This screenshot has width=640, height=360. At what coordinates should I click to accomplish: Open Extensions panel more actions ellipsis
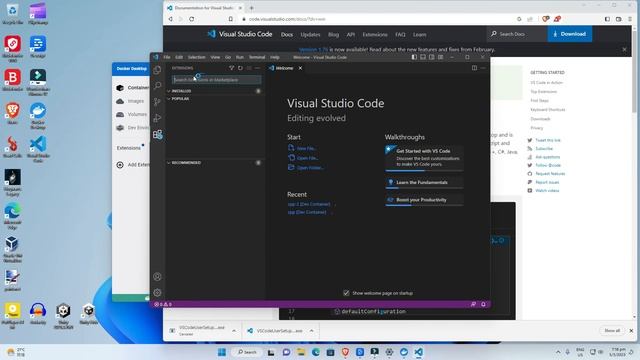click(258, 68)
